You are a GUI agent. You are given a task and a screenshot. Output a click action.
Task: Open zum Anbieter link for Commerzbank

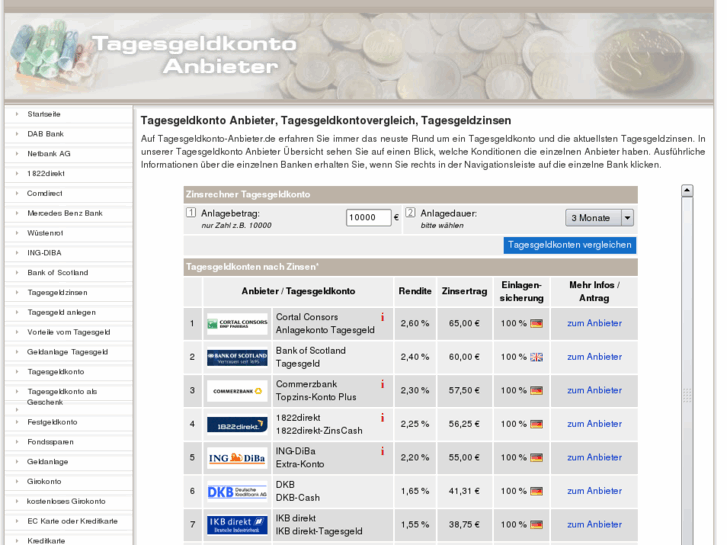(x=594, y=390)
